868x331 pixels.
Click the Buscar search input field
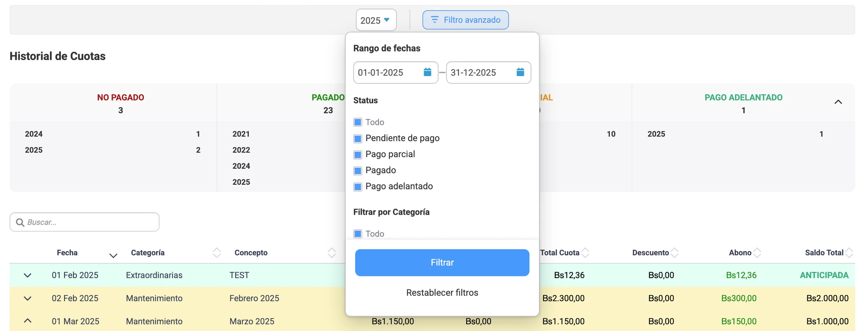85,222
